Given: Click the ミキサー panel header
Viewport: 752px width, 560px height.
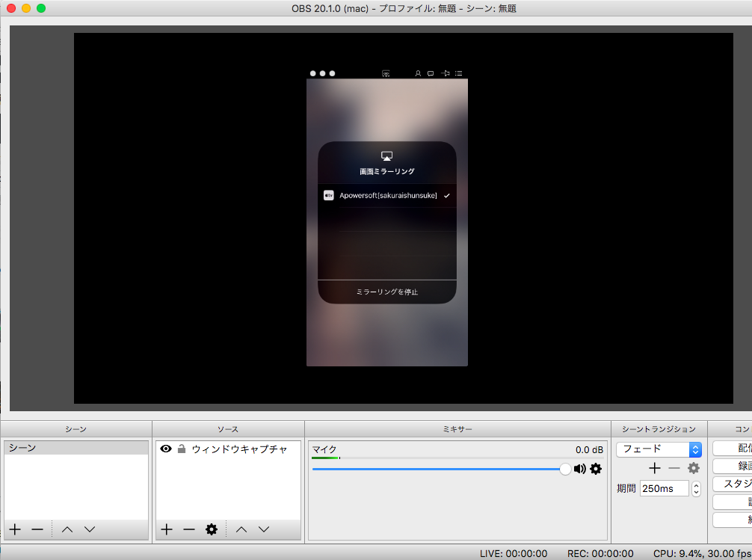Looking at the screenshot, I should [457, 429].
